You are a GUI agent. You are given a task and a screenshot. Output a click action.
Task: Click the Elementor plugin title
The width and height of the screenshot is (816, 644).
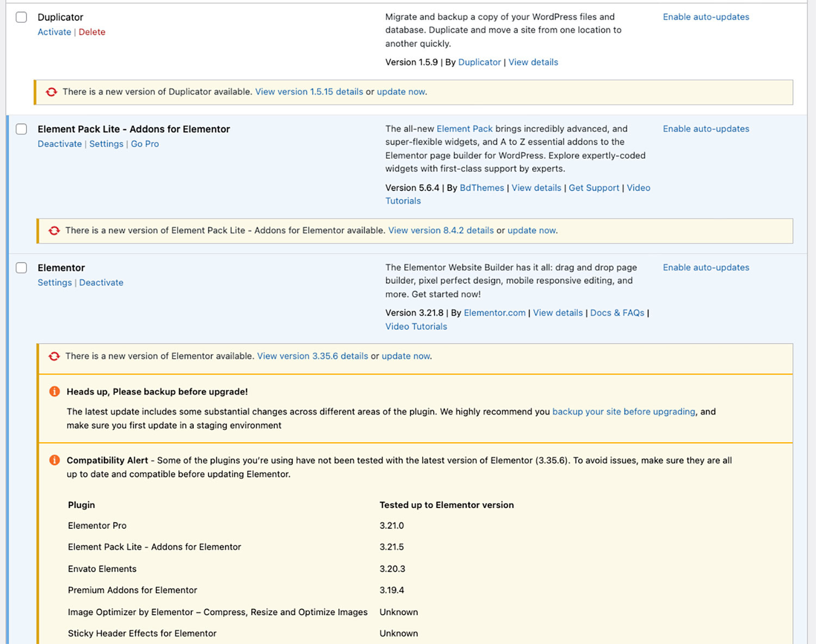(x=61, y=268)
